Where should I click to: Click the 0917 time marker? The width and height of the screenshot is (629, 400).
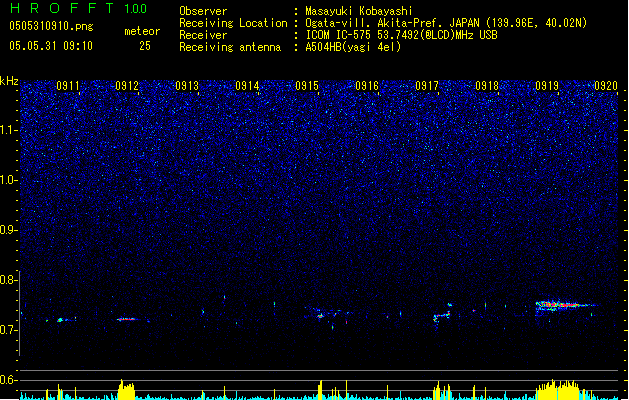[427, 85]
